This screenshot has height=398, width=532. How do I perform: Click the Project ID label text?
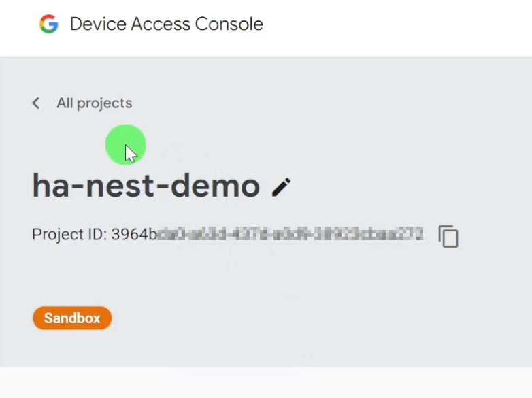coord(69,234)
